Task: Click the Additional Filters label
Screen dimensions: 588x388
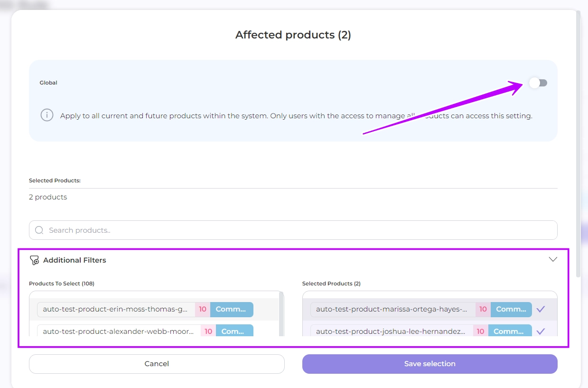Action: point(75,260)
